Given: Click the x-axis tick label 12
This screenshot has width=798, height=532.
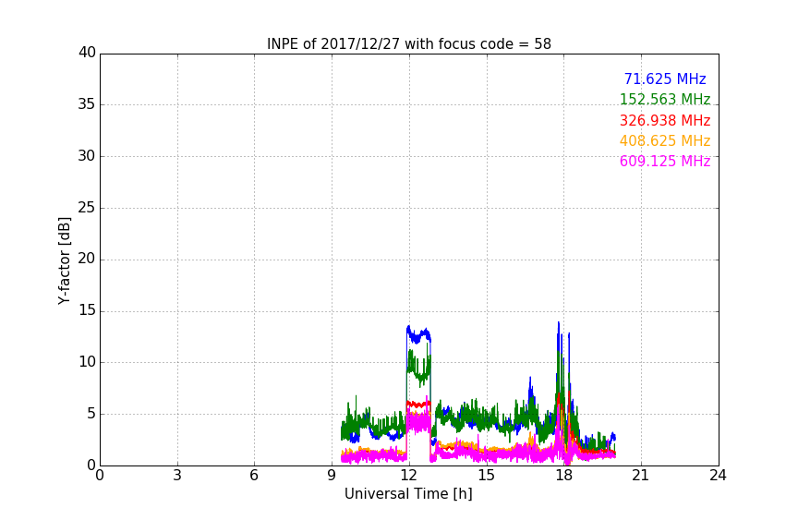Looking at the screenshot, I should pyautogui.click(x=408, y=476).
